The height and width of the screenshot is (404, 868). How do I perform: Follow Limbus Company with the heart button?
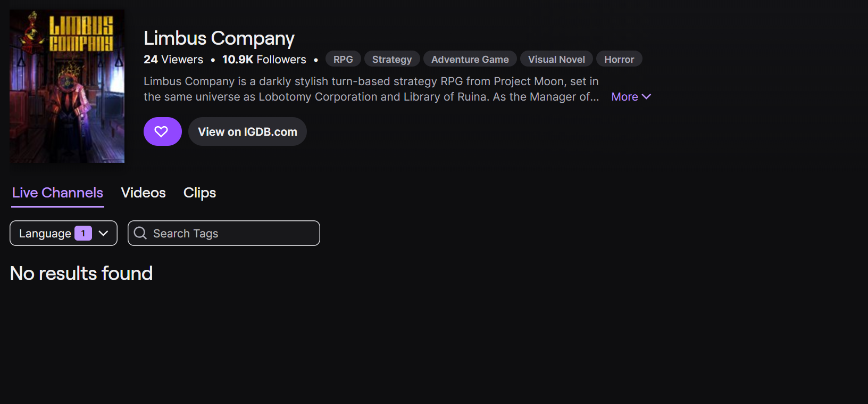click(x=162, y=131)
